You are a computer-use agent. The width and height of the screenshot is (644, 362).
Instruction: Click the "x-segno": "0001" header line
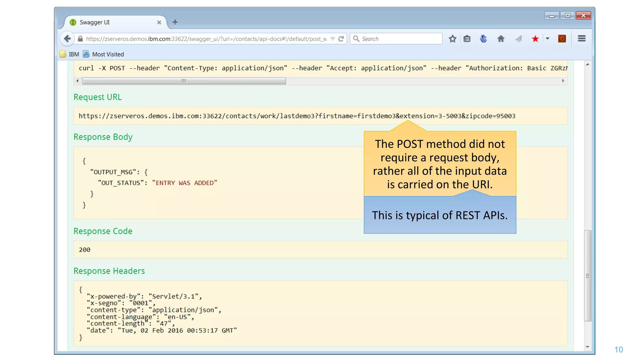click(x=121, y=303)
